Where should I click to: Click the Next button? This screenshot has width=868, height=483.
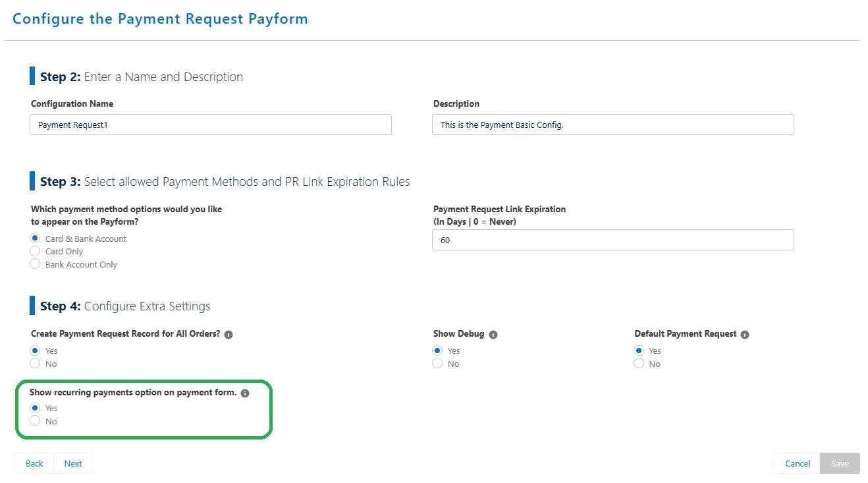point(72,463)
